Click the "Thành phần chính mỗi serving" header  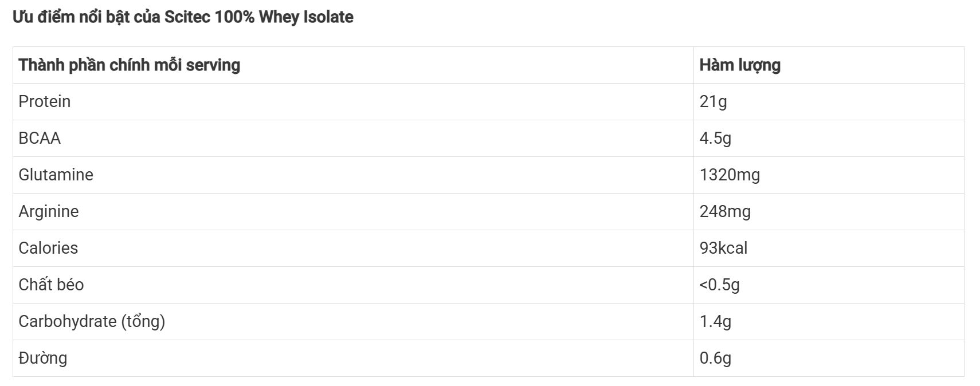tap(129, 65)
